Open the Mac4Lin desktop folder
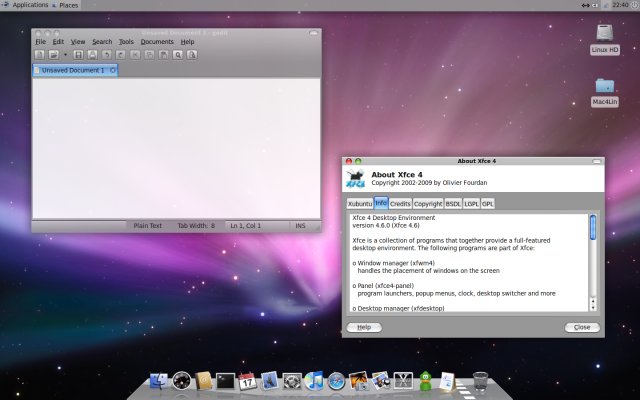 click(605, 92)
